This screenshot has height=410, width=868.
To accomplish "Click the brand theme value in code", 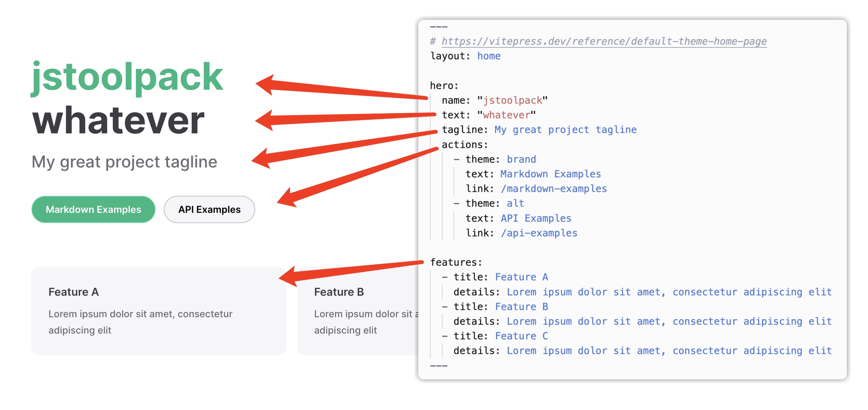I will [521, 159].
